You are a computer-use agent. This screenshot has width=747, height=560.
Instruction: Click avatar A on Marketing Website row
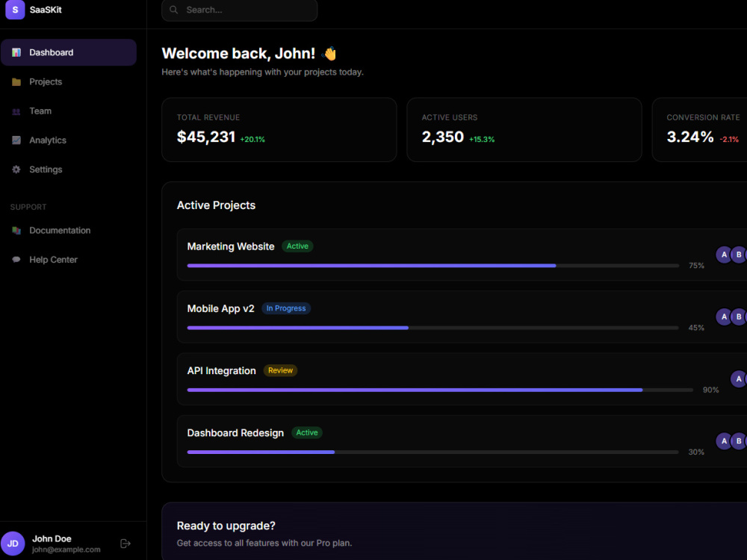click(x=724, y=255)
